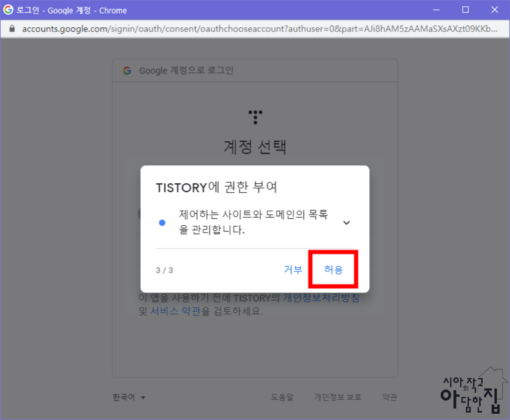Minimize the Chrome sign-in window

(x=436, y=10)
